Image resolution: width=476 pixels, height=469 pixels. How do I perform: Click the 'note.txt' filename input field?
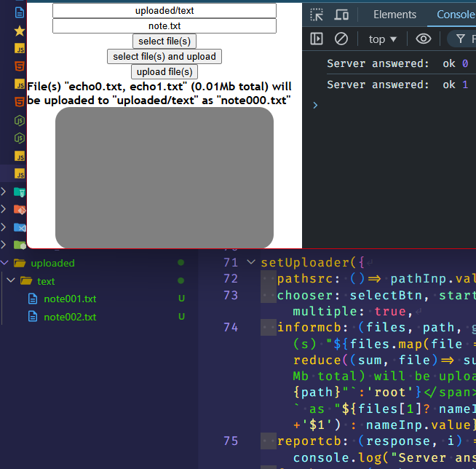pyautogui.click(x=164, y=25)
